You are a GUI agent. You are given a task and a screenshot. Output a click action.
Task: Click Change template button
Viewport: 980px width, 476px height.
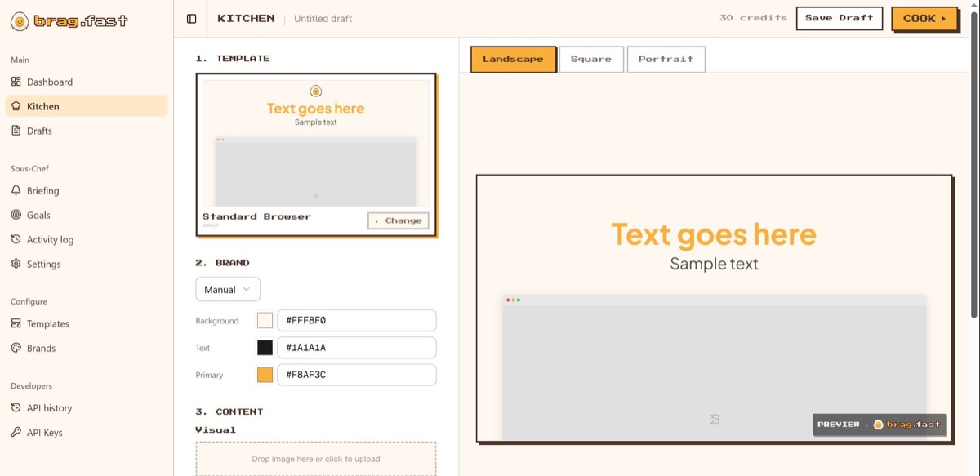point(399,220)
